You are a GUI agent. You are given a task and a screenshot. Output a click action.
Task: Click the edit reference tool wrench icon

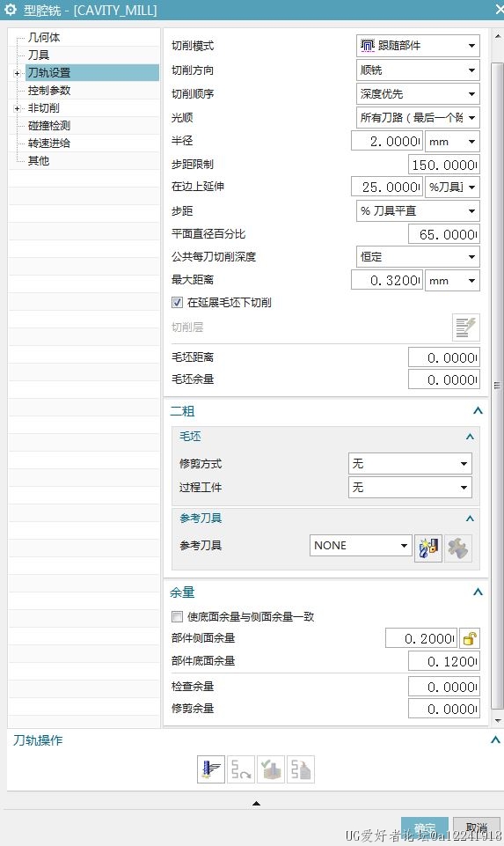(458, 548)
